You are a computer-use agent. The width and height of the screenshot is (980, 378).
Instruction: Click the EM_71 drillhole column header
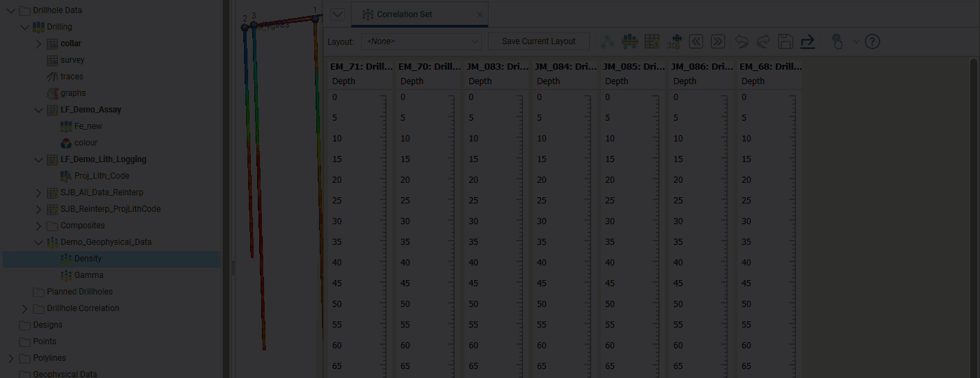[x=362, y=67]
